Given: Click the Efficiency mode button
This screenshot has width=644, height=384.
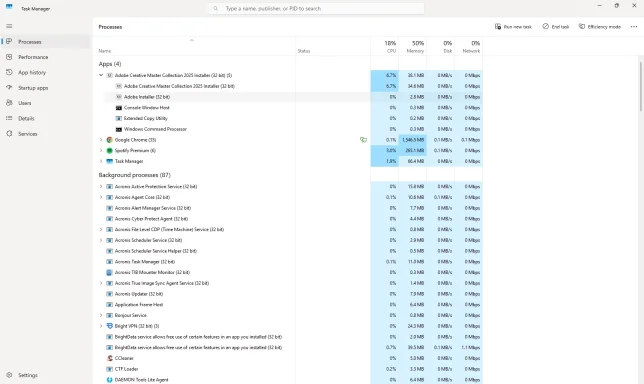Looking at the screenshot, I should point(600,27).
